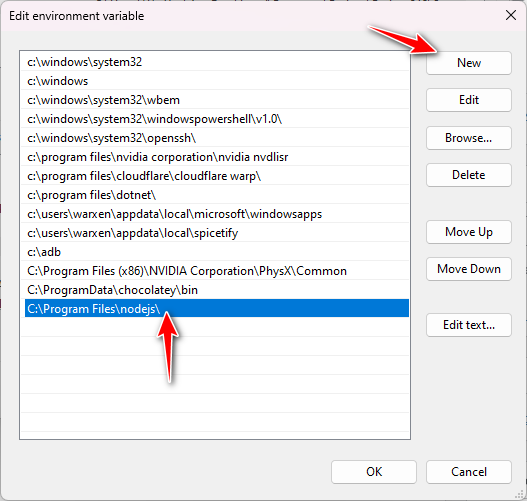
Task: Close the Edit environment variable window
Action: 511,15
